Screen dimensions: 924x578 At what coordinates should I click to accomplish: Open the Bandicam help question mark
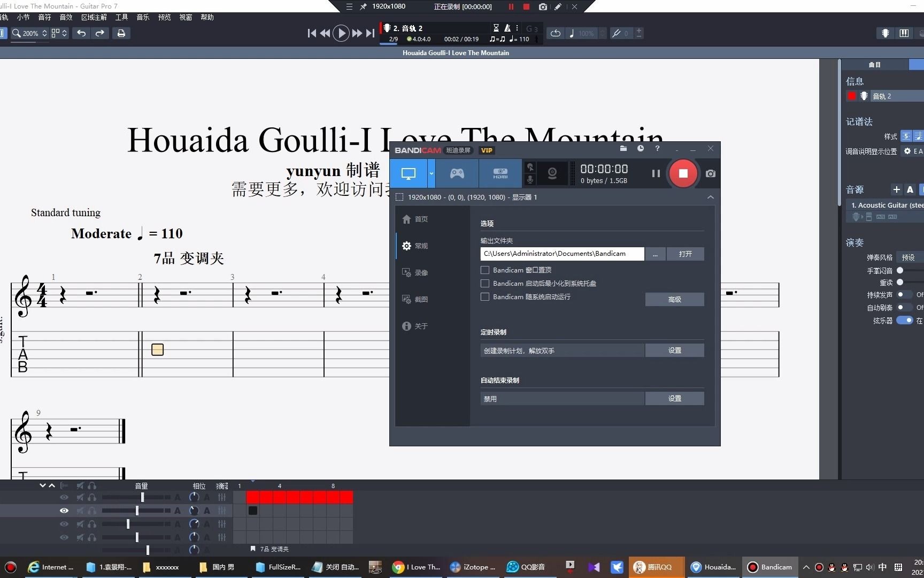pyautogui.click(x=657, y=149)
